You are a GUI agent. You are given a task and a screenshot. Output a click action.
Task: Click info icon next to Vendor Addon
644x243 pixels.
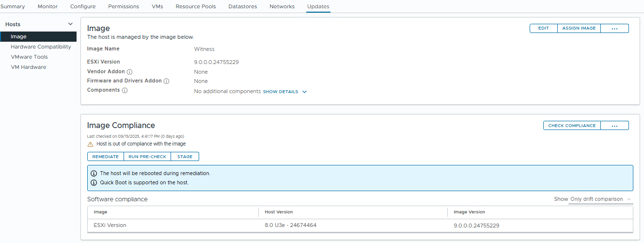pyautogui.click(x=129, y=72)
